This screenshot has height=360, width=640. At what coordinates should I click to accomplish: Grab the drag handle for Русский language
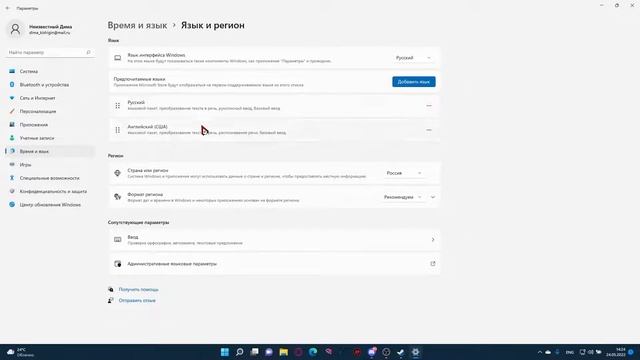118,106
